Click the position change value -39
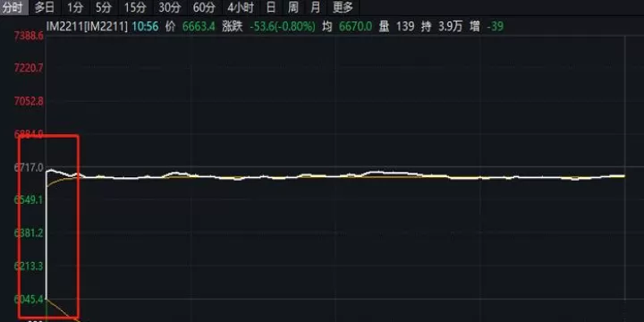Image resolution: width=644 pixels, height=322 pixels. [x=495, y=27]
